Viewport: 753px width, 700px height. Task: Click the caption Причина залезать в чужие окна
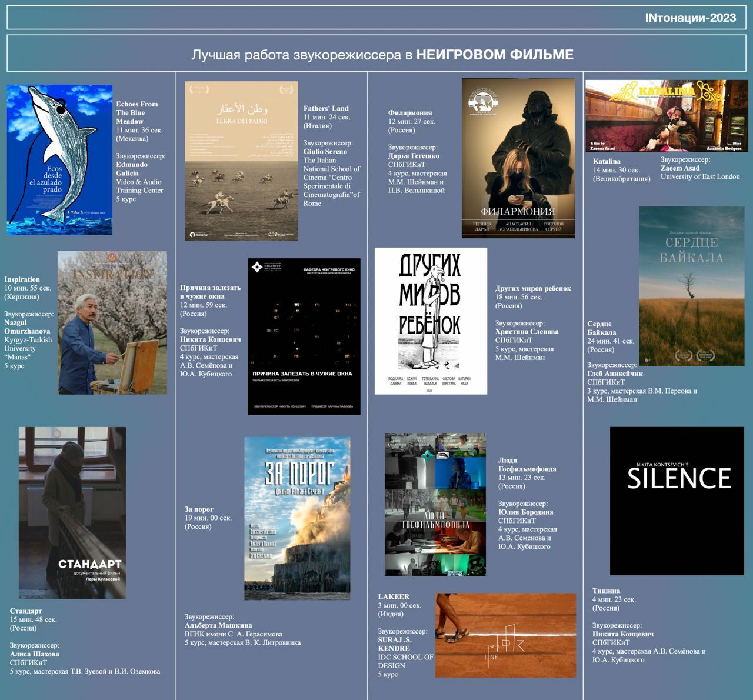click(210, 292)
